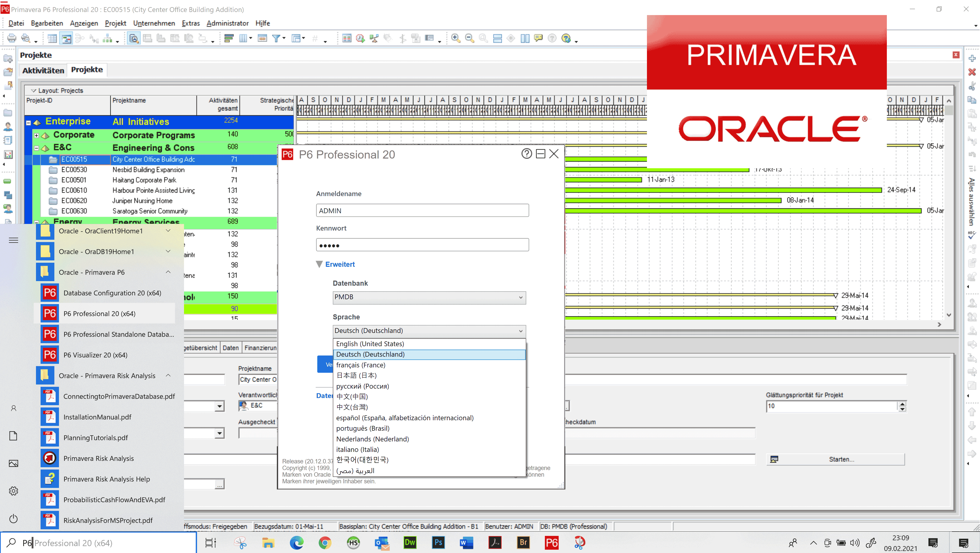Click the Schedule clock toolbar icon

pyautogui.click(x=360, y=39)
